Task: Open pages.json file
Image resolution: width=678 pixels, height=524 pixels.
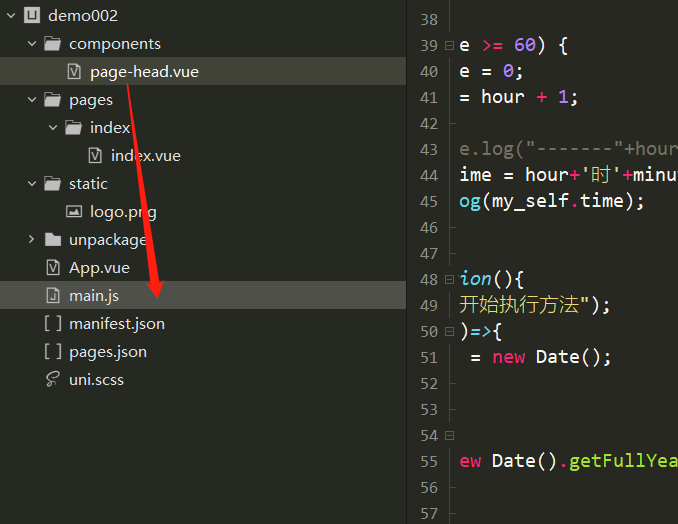Action: pyautogui.click(x=108, y=352)
